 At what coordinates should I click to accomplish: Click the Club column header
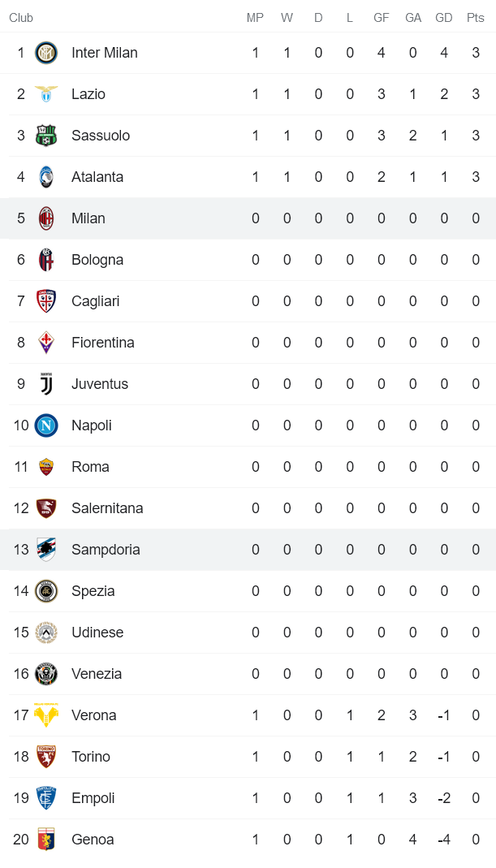[x=21, y=17]
